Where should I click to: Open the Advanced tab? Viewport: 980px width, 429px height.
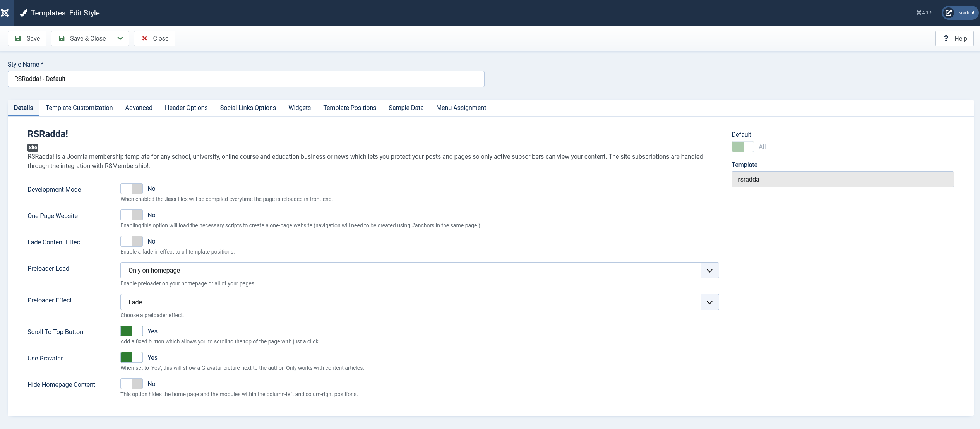(139, 108)
